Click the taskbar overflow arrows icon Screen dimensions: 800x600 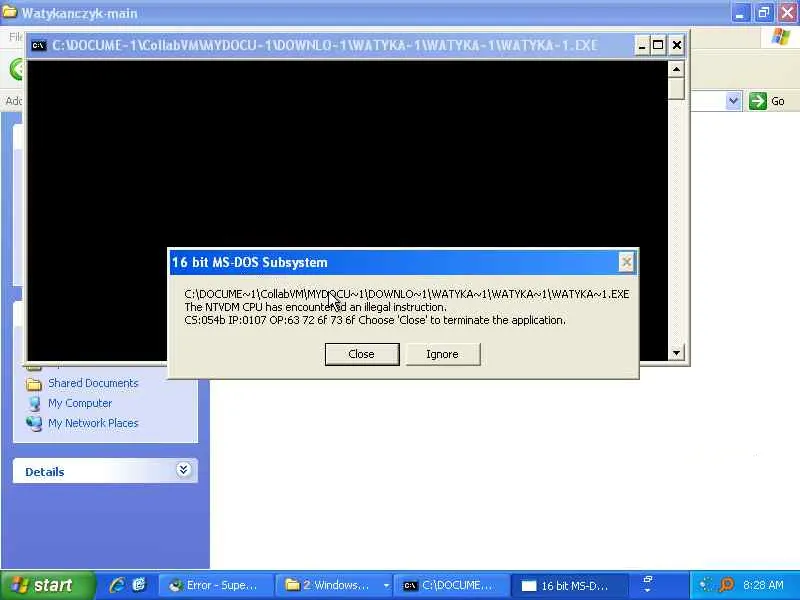point(647,585)
